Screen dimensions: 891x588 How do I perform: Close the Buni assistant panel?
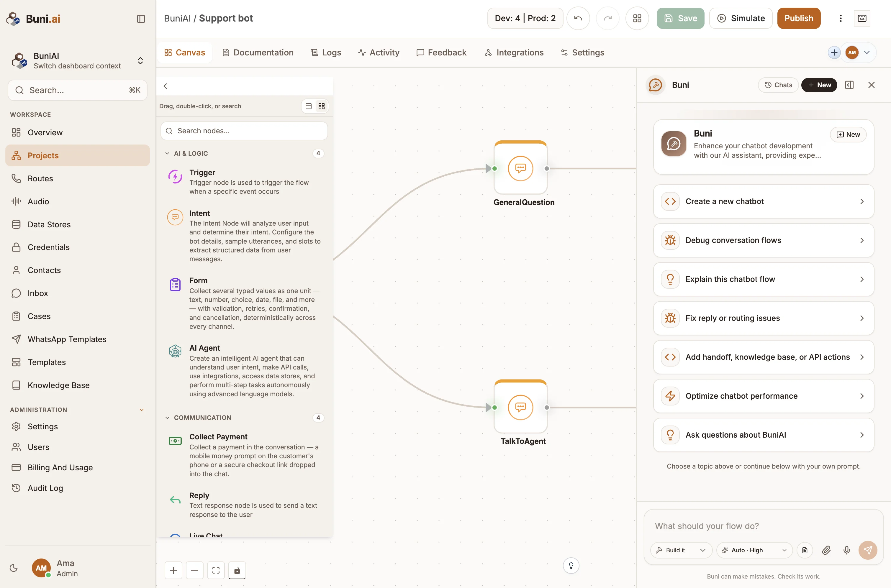tap(871, 85)
